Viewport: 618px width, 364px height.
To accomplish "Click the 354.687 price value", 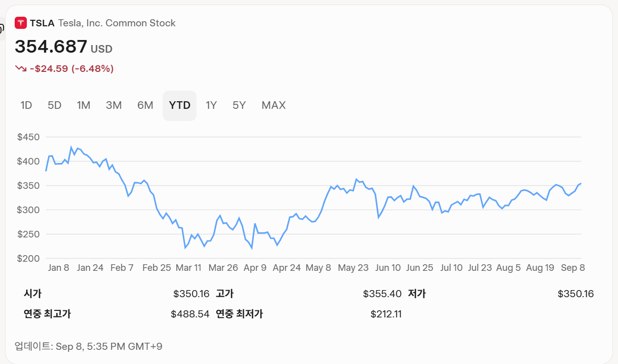I will (x=51, y=47).
